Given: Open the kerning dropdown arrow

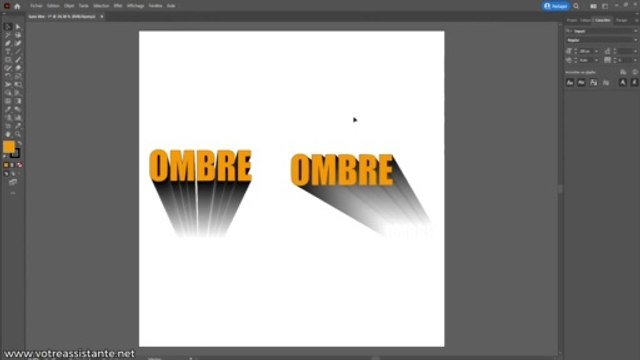Looking at the screenshot, I should click(x=596, y=60).
